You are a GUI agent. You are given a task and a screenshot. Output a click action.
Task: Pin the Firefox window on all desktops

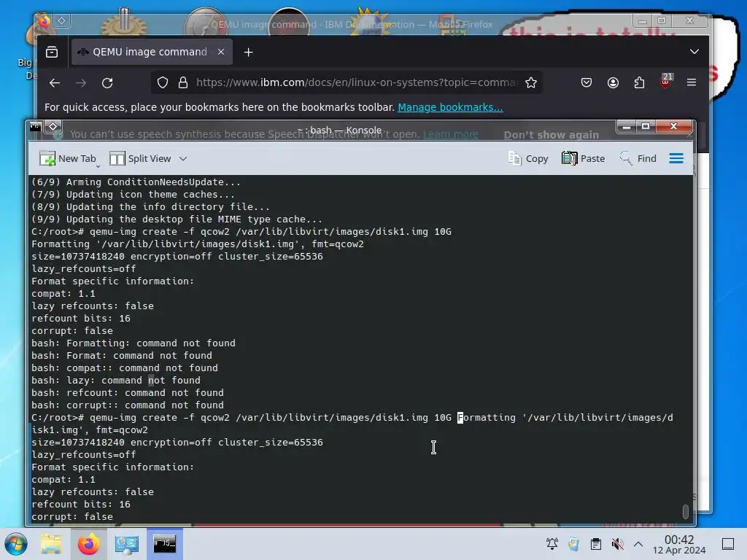[x=61, y=21]
